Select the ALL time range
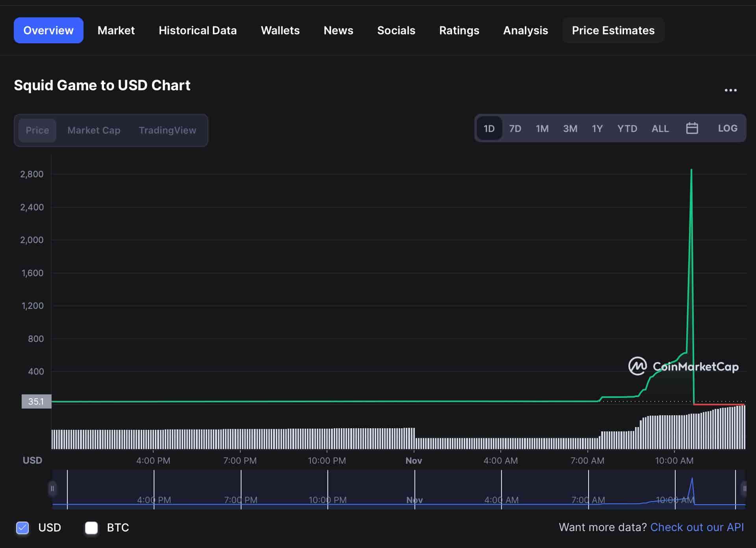 click(x=660, y=128)
